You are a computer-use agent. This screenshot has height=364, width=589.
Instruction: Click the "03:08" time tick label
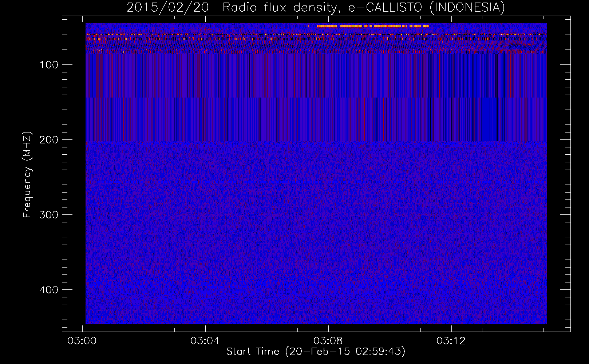328,341
